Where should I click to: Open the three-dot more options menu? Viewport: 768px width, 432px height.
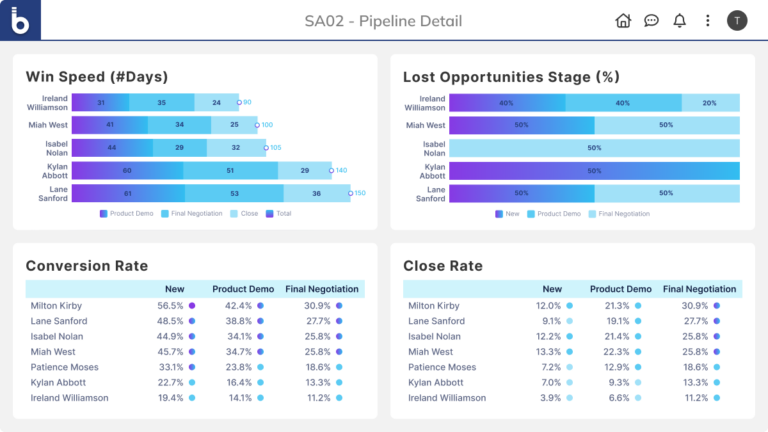(x=708, y=20)
